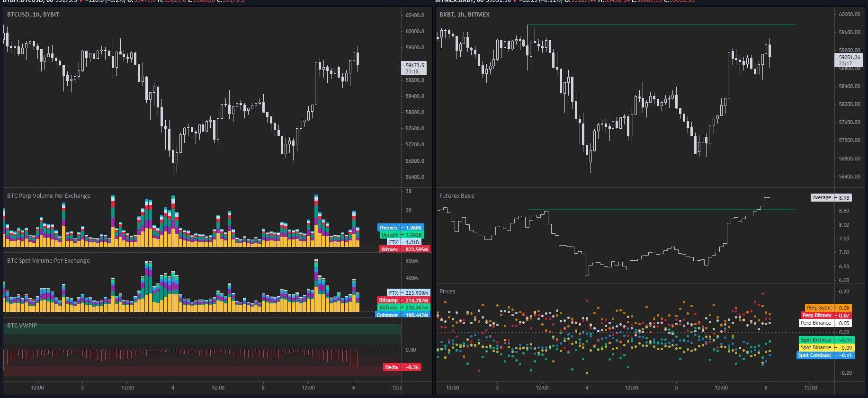Screen dimensions: 868x398
Task: Select the Futures Basis indicator title
Action: click(x=456, y=196)
